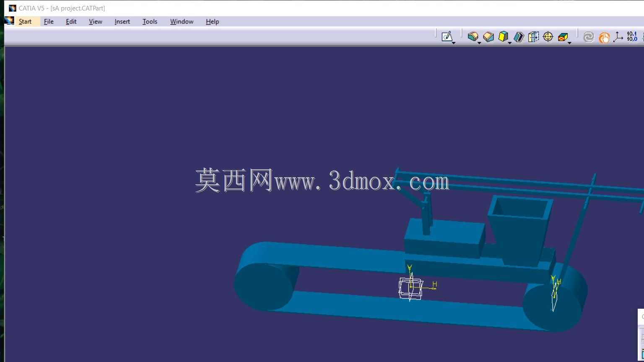644x362 pixels.
Task: Click the orange Manual Update hand icon
Action: 604,38
